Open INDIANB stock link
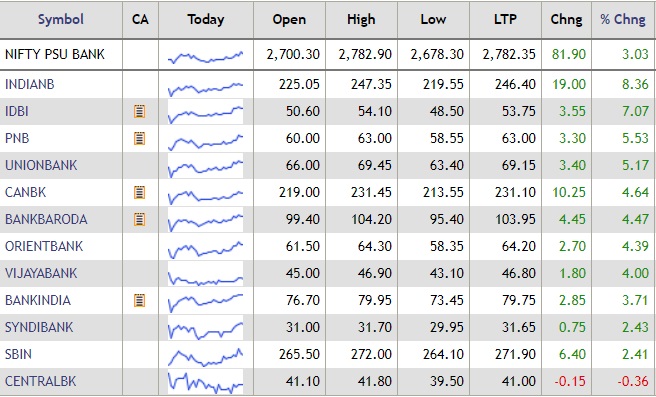Image resolution: width=656 pixels, height=397 pixels. pyautogui.click(x=30, y=85)
